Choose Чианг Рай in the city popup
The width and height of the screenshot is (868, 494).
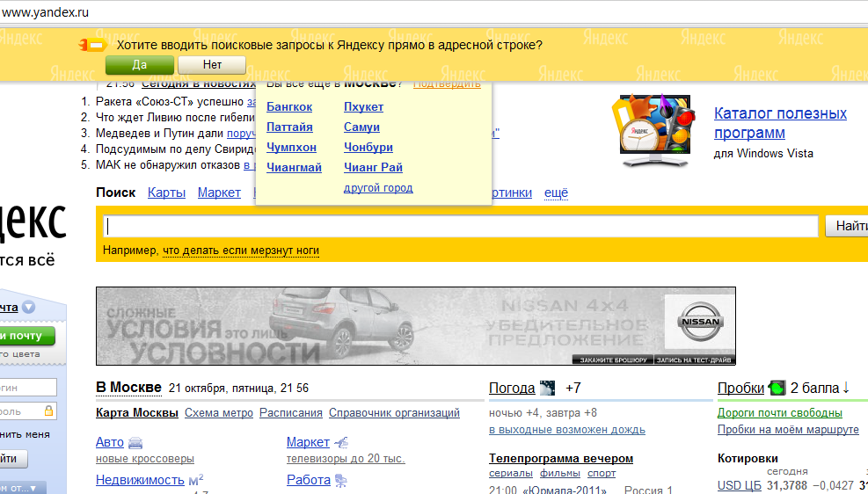coord(373,167)
